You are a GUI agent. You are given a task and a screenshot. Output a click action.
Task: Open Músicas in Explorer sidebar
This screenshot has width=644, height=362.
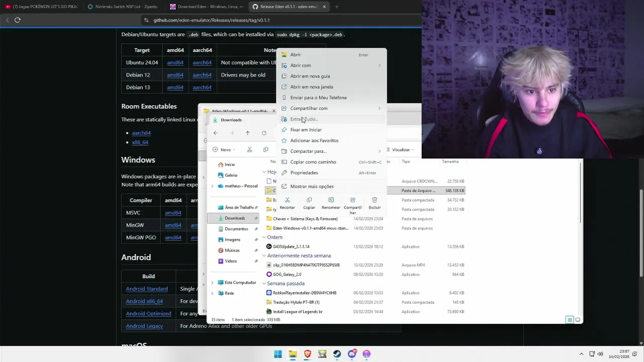228,250
